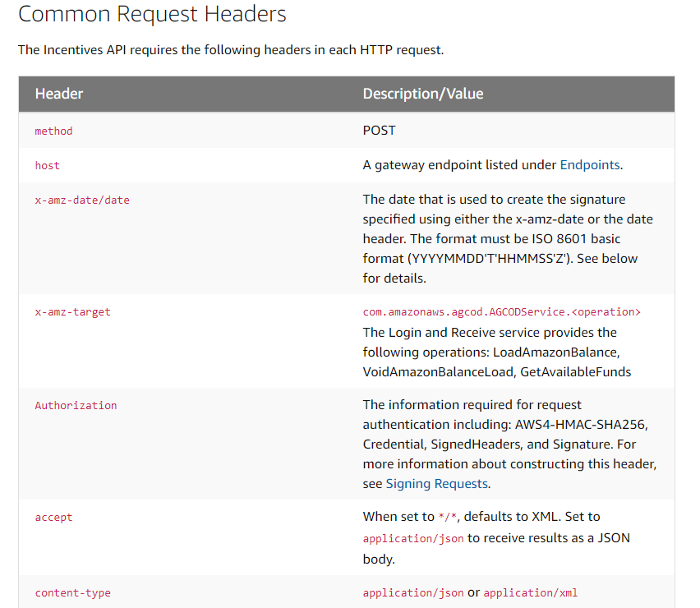Click the POST value cell
Image resolution: width=700 pixels, height=608 pixels.
pos(379,131)
